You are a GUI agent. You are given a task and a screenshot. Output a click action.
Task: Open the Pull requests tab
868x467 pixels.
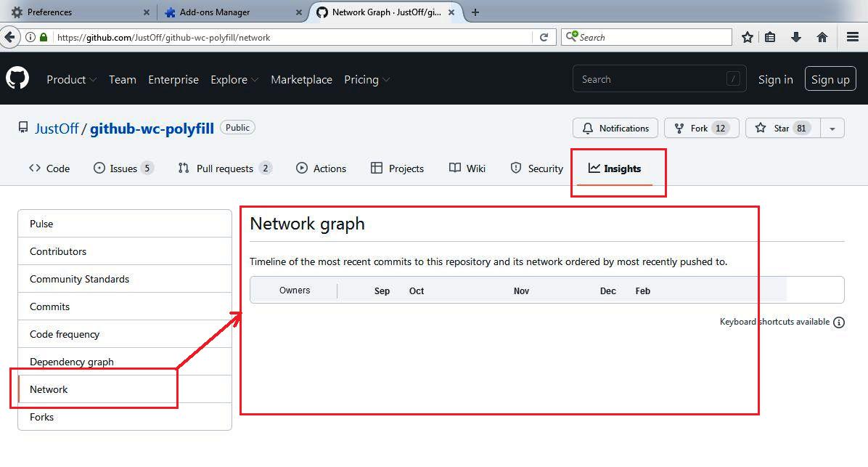tap(225, 168)
